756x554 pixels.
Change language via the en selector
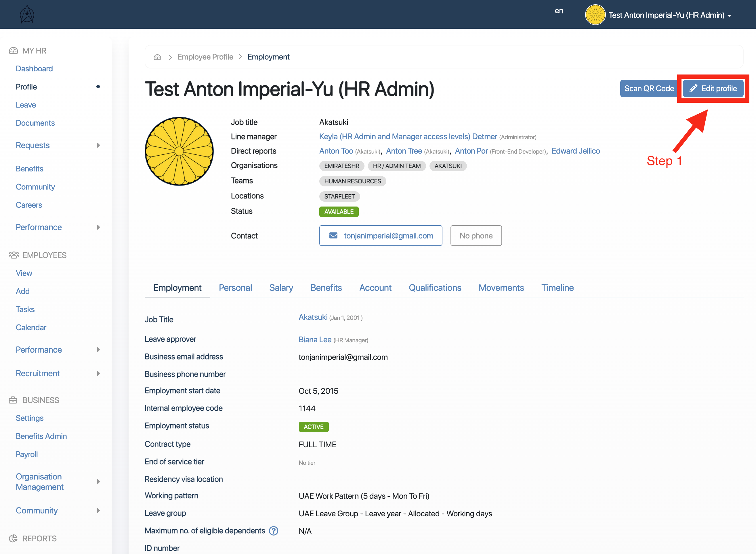[x=559, y=11]
